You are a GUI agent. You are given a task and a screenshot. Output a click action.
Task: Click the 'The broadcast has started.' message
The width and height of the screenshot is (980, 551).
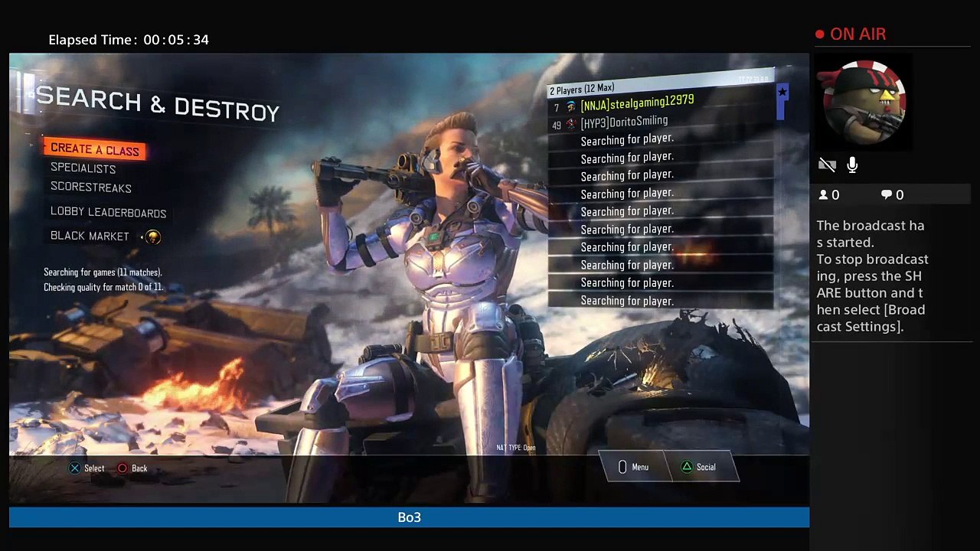[x=871, y=233]
